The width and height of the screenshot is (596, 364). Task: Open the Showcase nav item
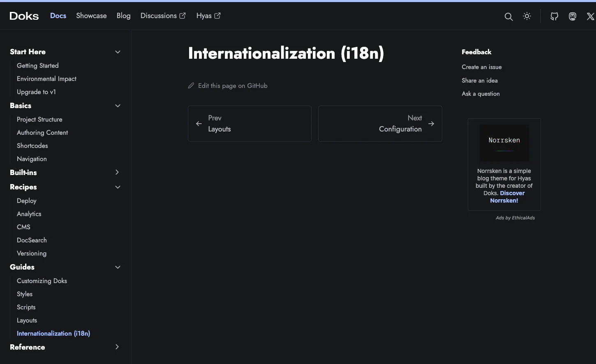(x=91, y=16)
